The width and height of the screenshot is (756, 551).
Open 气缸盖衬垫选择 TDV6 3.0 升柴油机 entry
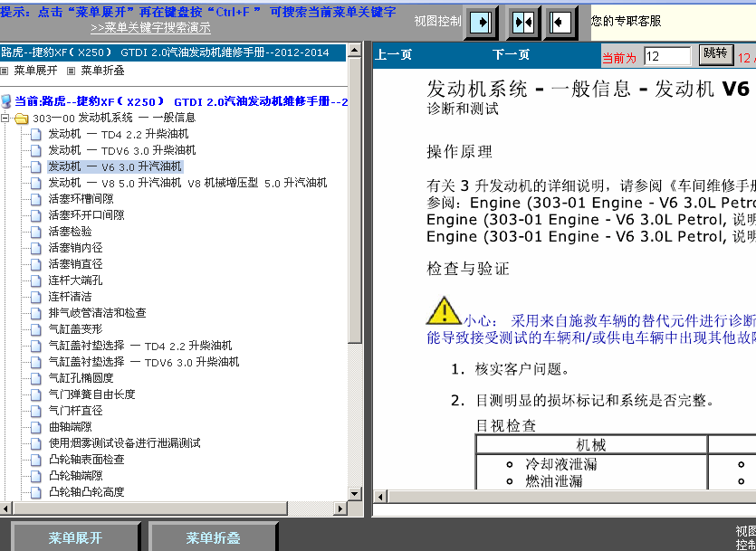coord(144,362)
